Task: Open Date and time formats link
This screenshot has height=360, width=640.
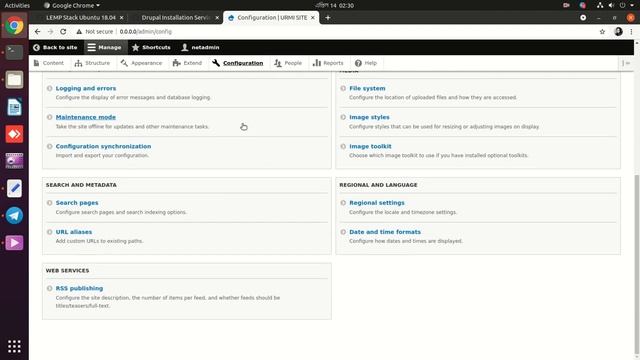Action: 385,232
